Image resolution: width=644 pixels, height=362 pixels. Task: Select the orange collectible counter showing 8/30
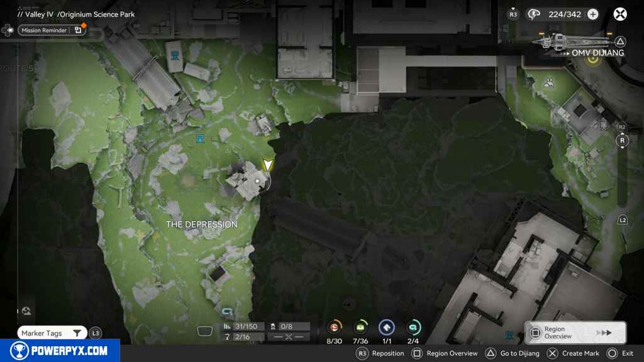click(x=335, y=328)
